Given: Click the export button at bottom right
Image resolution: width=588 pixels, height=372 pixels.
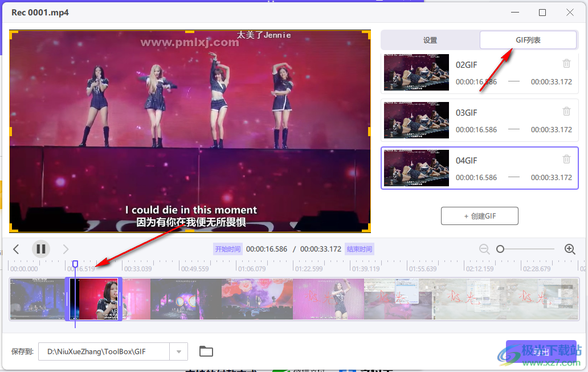Looking at the screenshot, I should pos(541,351).
